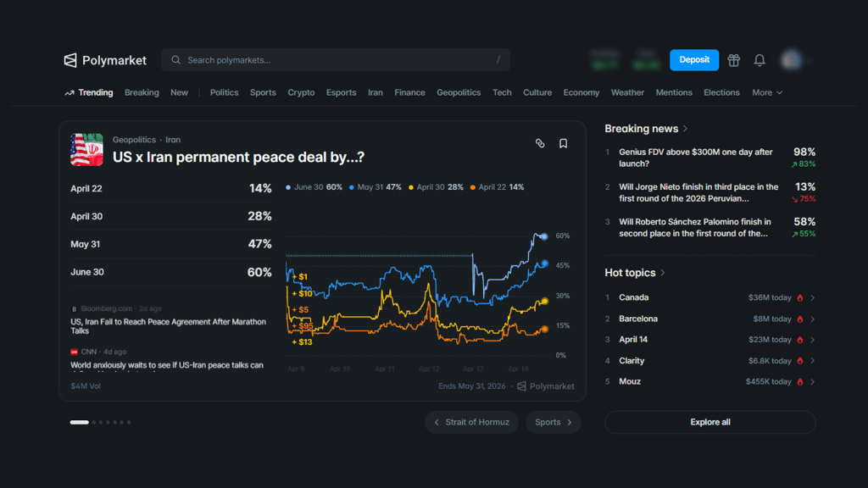
Task: Select the June 30 outcome row
Action: (171, 272)
